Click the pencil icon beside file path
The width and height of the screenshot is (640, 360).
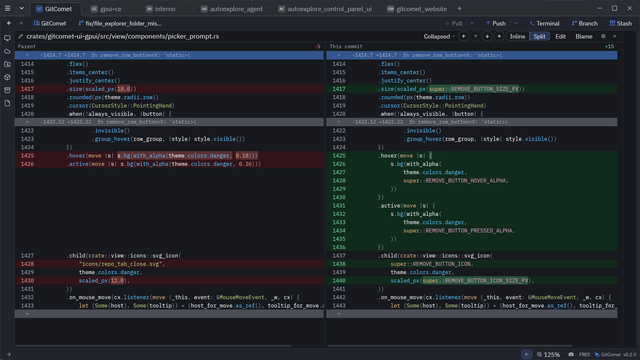tap(20, 36)
